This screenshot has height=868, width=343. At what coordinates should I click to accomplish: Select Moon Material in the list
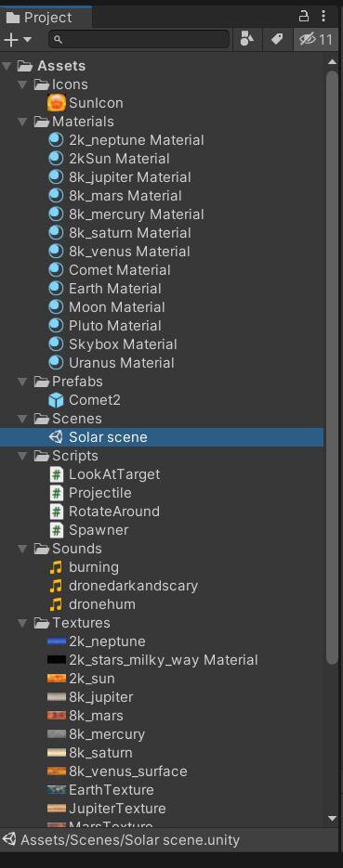117,307
